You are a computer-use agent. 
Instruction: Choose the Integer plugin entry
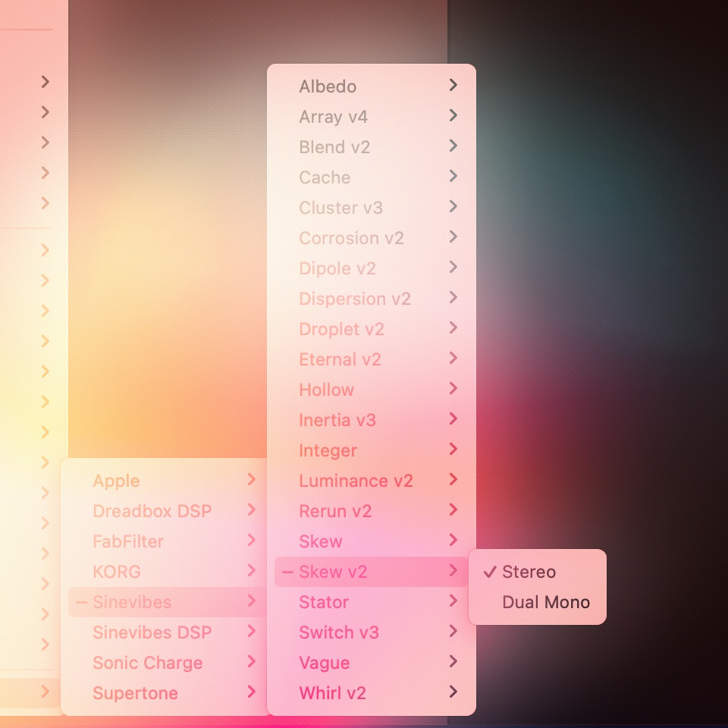click(x=371, y=450)
